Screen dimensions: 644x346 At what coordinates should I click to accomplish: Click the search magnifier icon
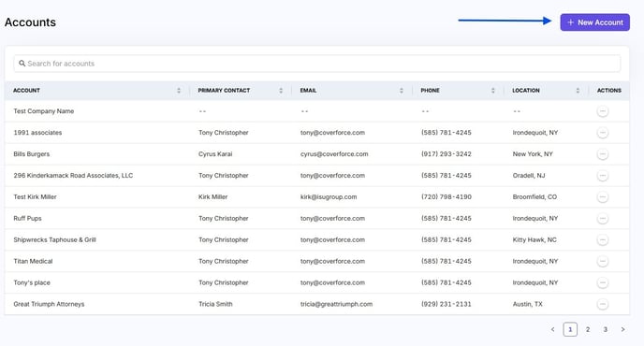22,64
